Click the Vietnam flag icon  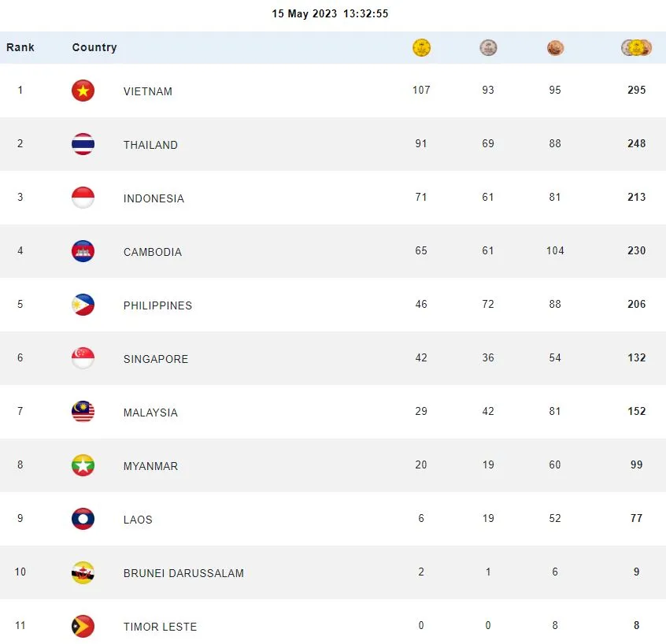[x=83, y=91]
